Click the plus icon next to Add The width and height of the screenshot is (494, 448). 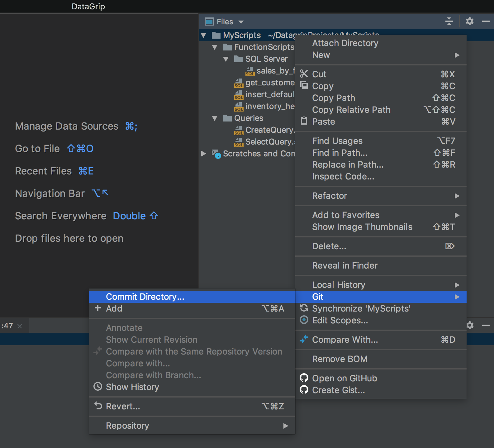[x=98, y=308]
